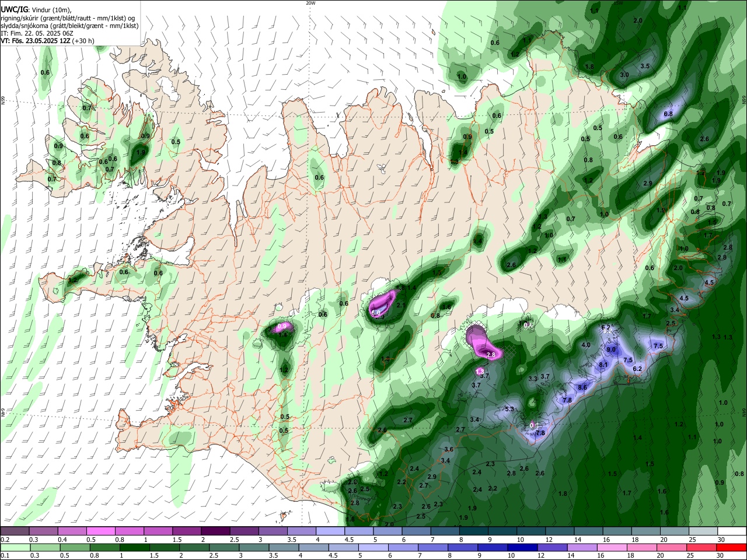Click the 'slydda/snjókoma' legend description line

tap(69, 26)
